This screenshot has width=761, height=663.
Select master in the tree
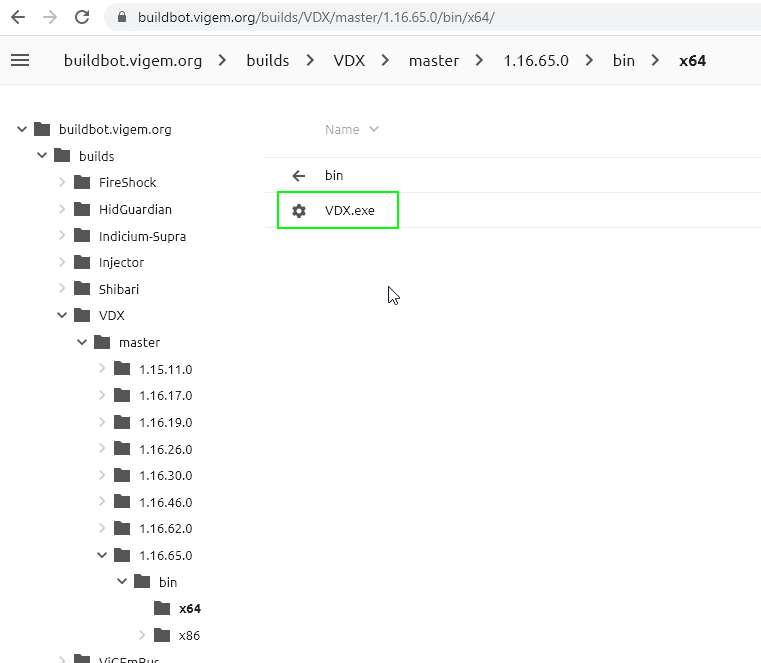pos(139,343)
